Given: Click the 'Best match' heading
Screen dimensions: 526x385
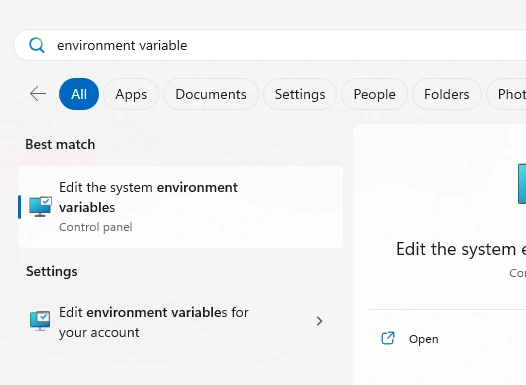Looking at the screenshot, I should [60, 145].
